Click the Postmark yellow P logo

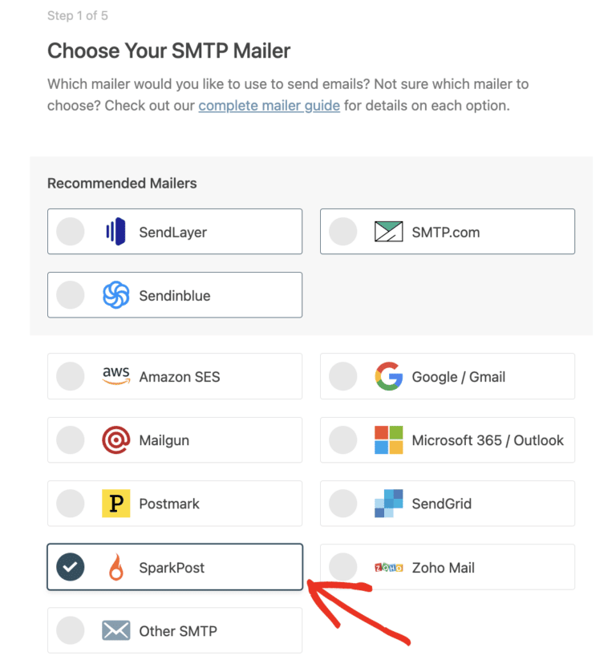[x=116, y=504]
